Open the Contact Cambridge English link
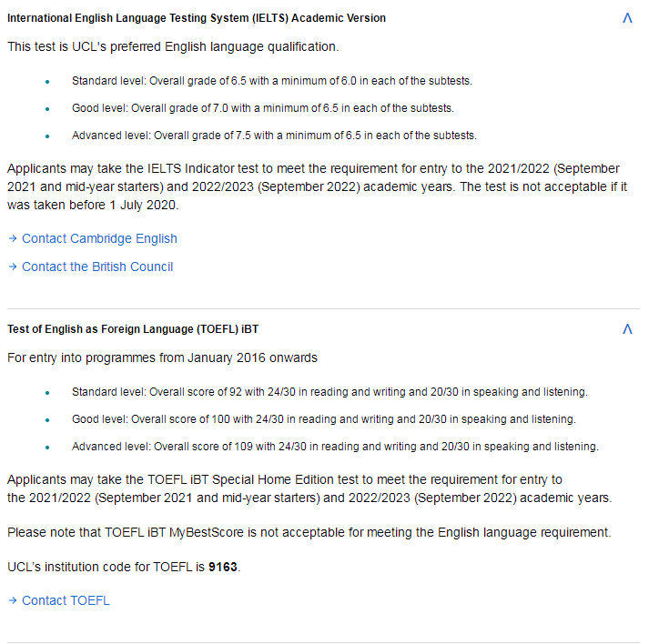The width and height of the screenshot is (669, 644). [x=99, y=238]
